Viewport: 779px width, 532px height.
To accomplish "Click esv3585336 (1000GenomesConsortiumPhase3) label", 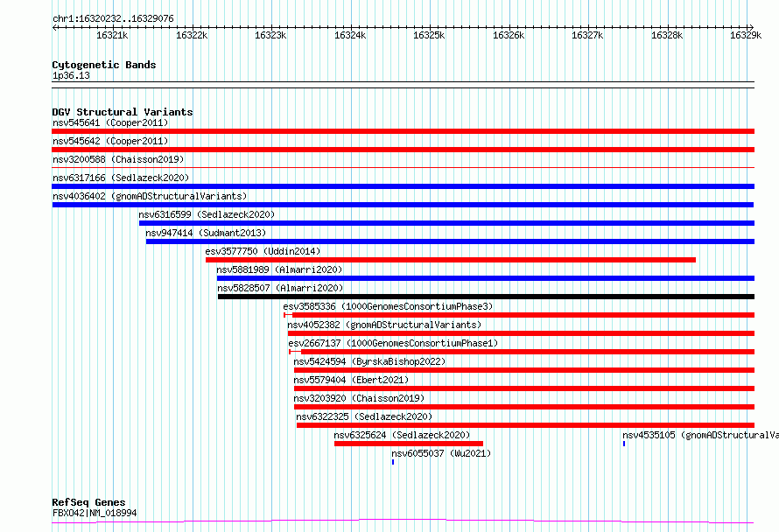I will coord(388,306).
